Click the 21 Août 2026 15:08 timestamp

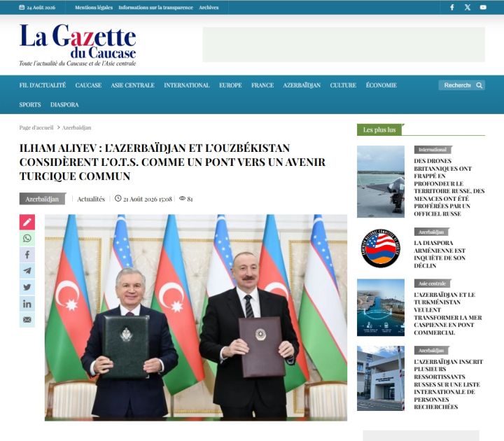[148, 199]
